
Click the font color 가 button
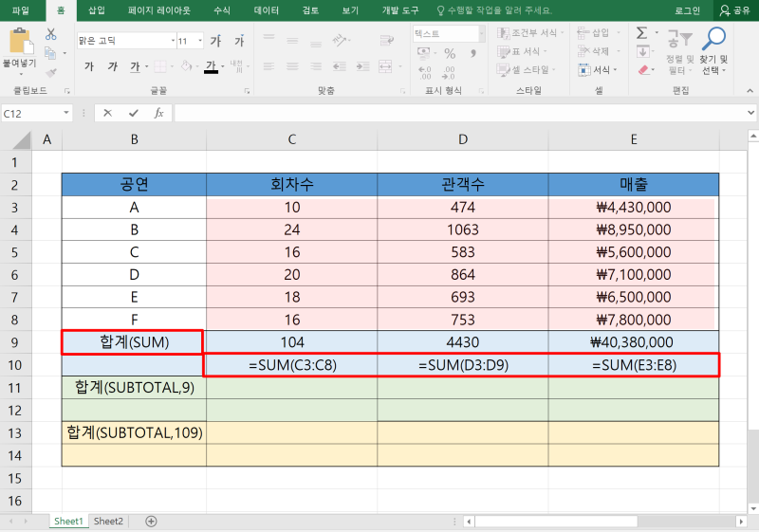(211, 66)
